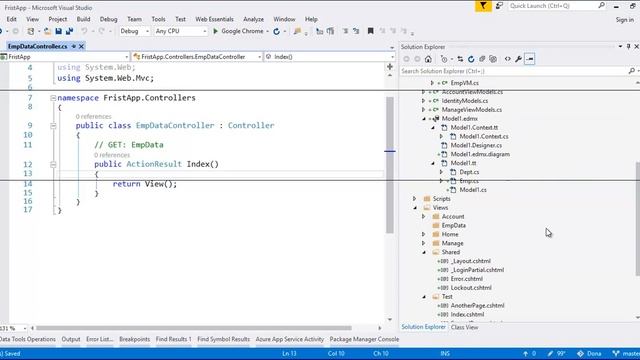640x360 pixels.
Task: Refresh the Solution Explorer
Action: pyautogui.click(x=471, y=59)
